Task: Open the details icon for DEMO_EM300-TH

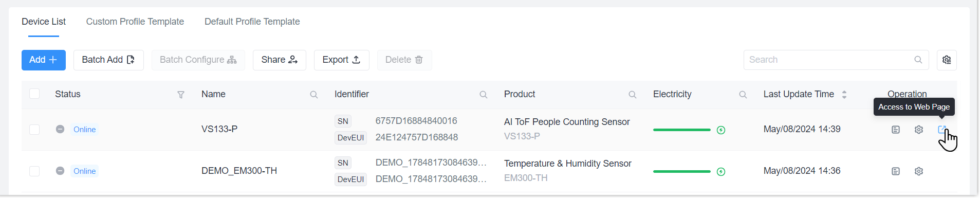Action: coord(896,171)
